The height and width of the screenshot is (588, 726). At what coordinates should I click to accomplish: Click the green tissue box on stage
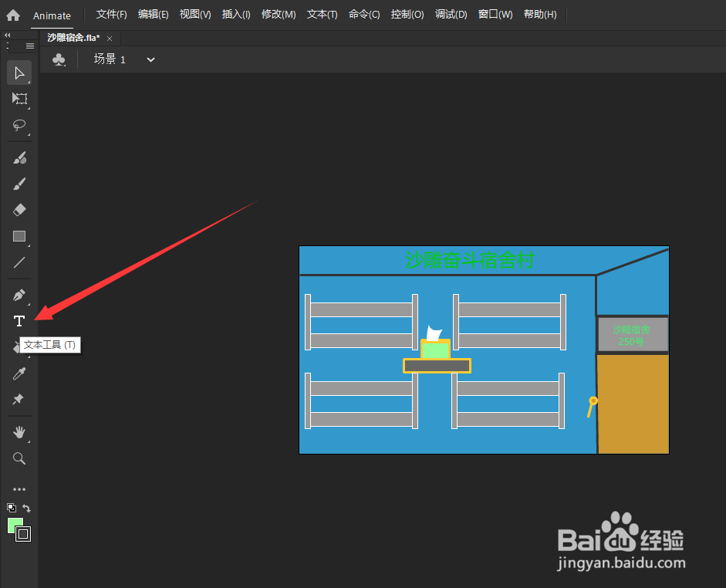point(435,349)
